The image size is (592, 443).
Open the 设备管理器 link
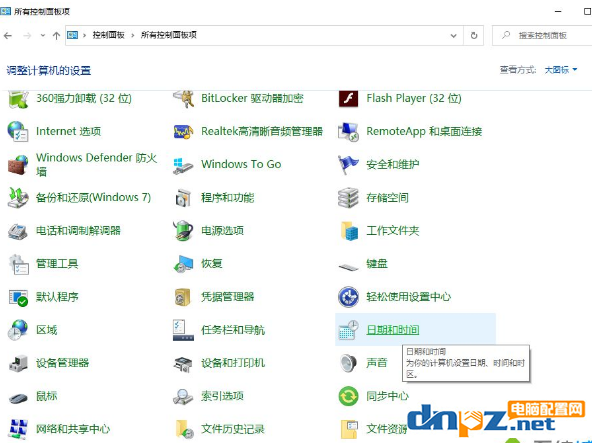pos(63,363)
